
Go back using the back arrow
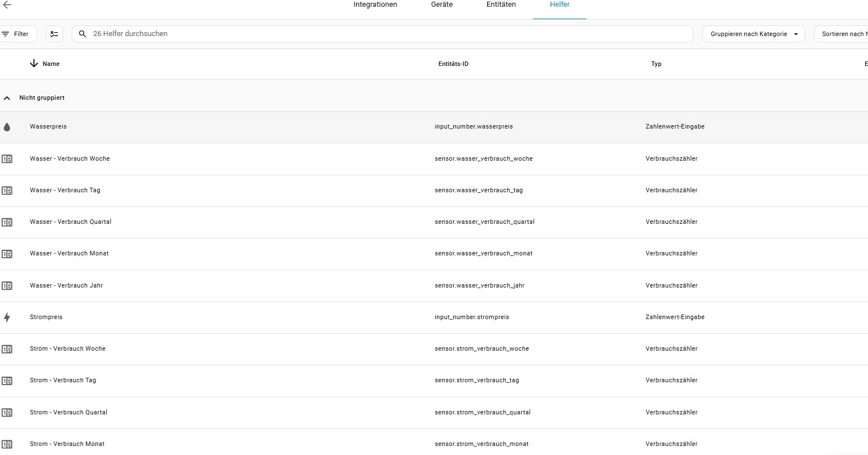tap(7, 5)
